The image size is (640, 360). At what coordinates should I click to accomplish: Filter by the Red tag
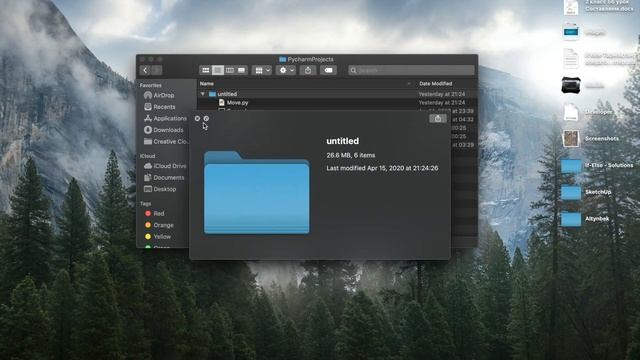[x=154, y=213]
